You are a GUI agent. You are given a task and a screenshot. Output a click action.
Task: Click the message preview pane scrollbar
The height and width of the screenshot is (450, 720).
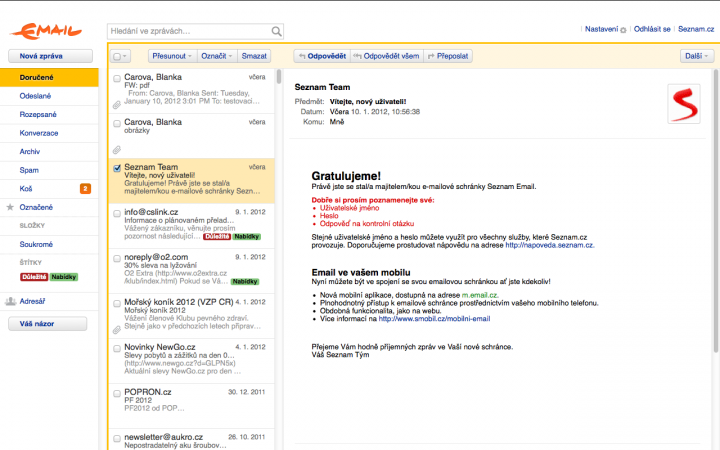click(x=715, y=211)
